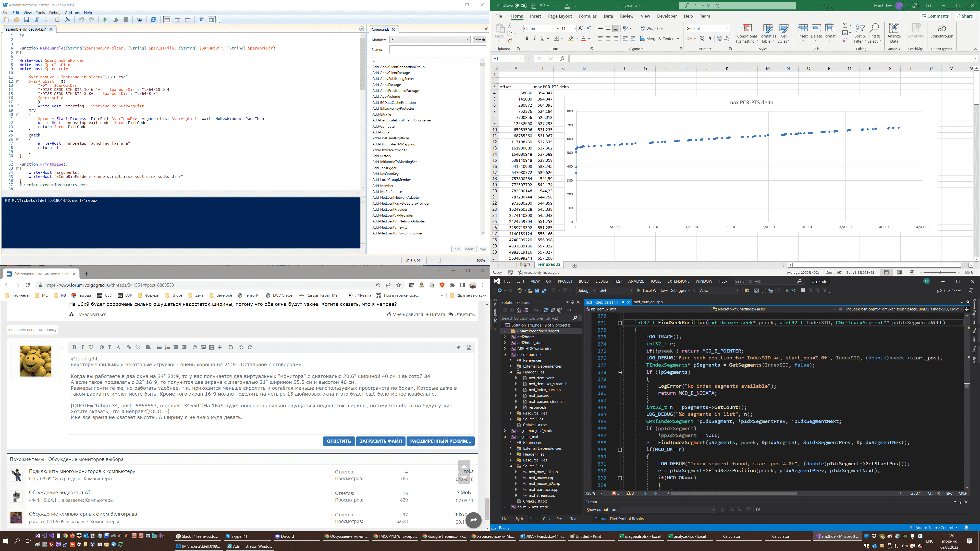Click Refresh button in Commands pane
The image size is (980, 551).
479,40
